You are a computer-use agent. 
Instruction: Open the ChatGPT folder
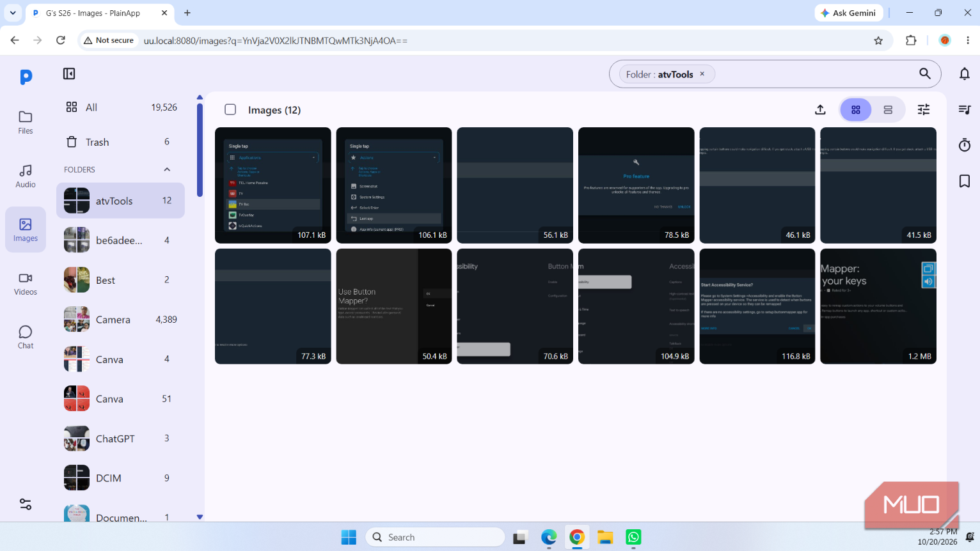[x=121, y=438]
